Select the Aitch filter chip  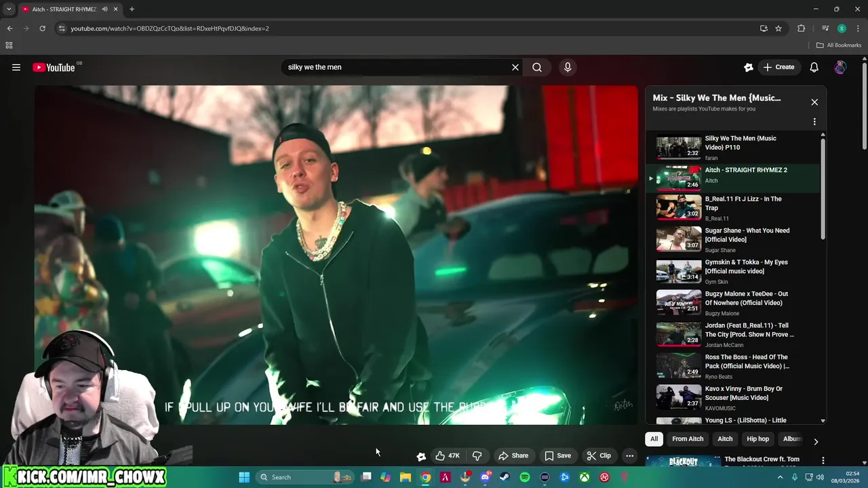725,439
